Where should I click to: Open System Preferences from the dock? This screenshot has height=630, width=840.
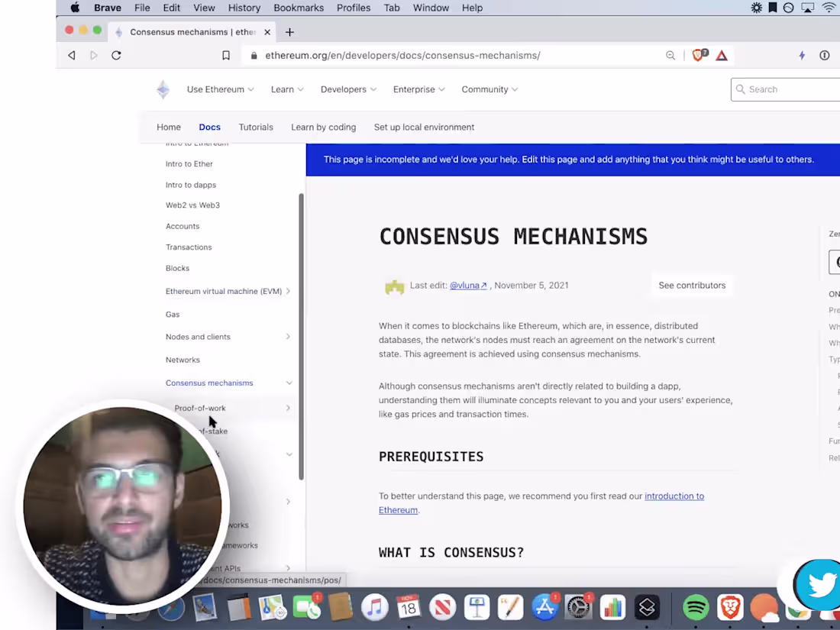(578, 607)
